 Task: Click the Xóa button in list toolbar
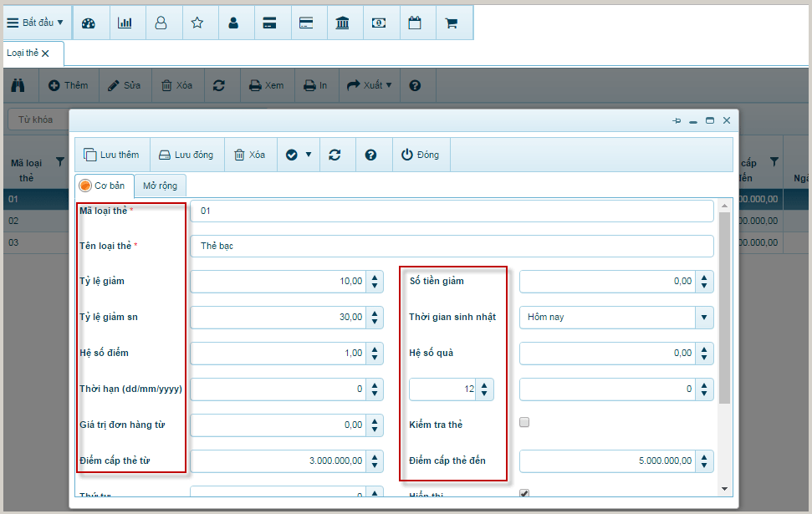coord(177,85)
